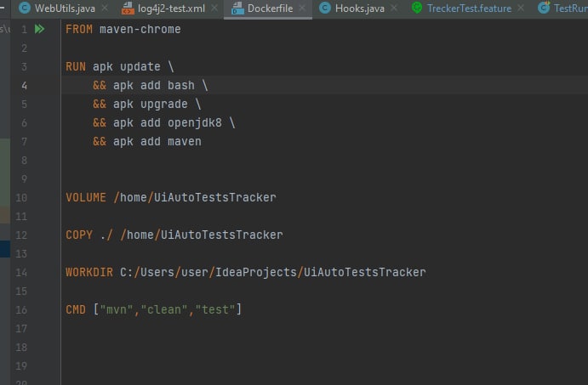
Task: Click the "mvn" string on line 16
Action: click(x=117, y=309)
